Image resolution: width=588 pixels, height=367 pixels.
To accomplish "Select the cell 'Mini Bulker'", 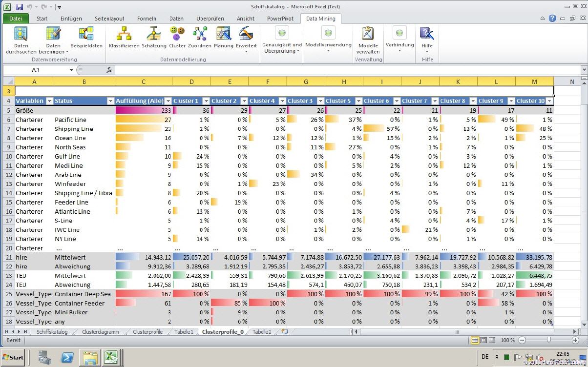I will pyautogui.click(x=84, y=312).
